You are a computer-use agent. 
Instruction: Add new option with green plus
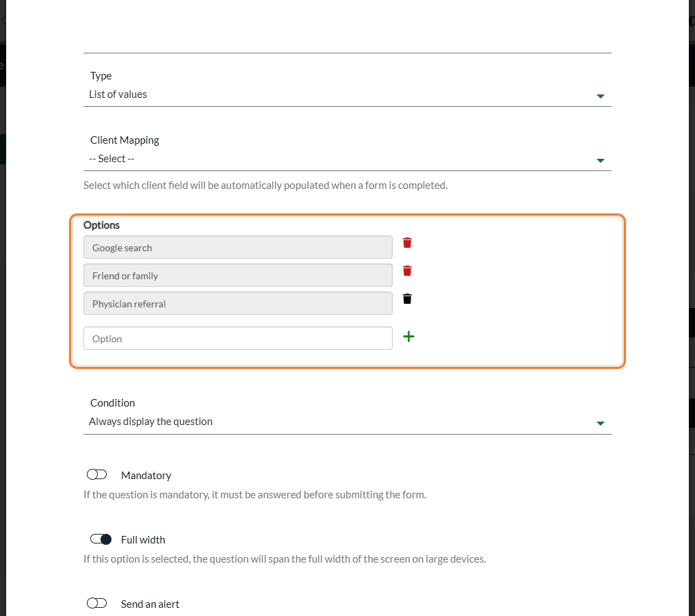[408, 337]
